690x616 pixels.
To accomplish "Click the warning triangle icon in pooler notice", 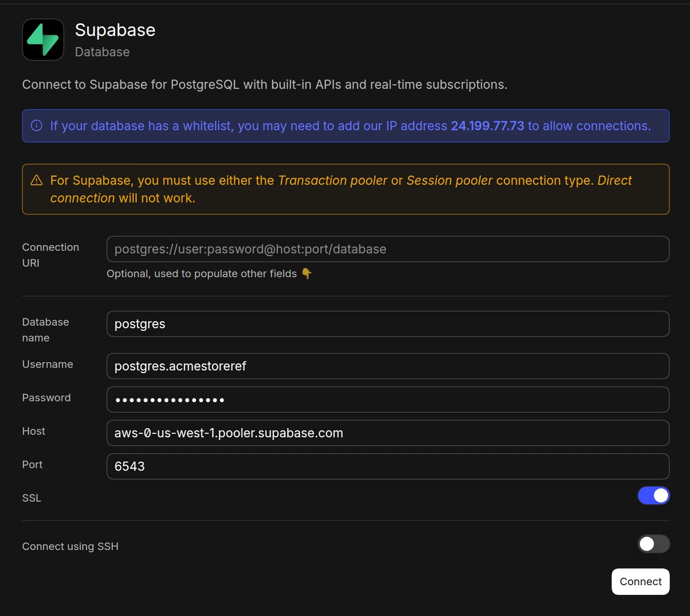I will [x=37, y=180].
